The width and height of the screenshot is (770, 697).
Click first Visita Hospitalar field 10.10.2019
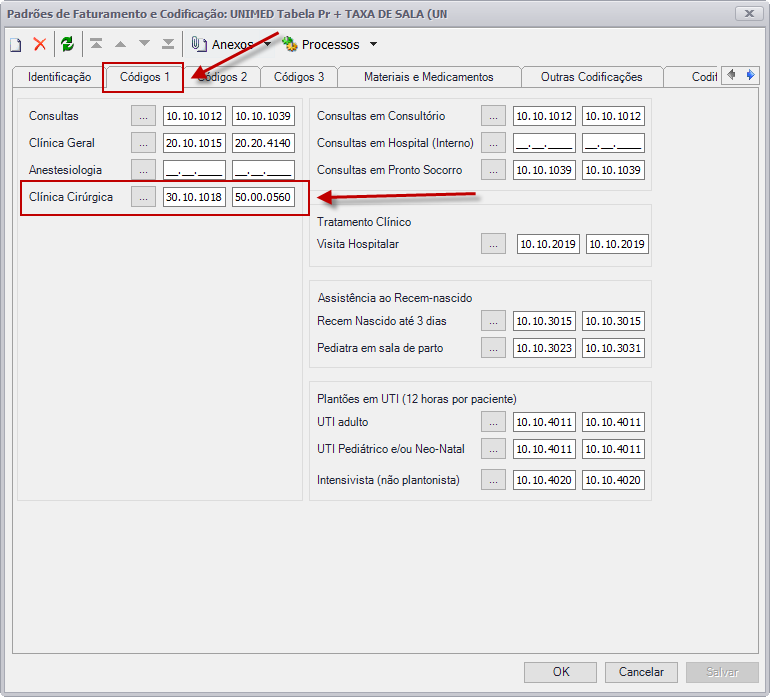[549, 244]
